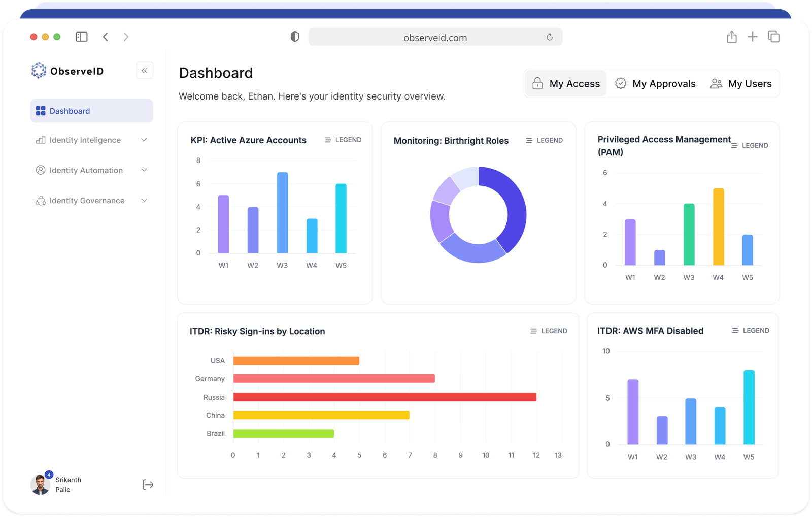The image size is (812, 517).
Task: Toggle legend for Monitoring: Birthright Roles chart
Action: click(544, 140)
